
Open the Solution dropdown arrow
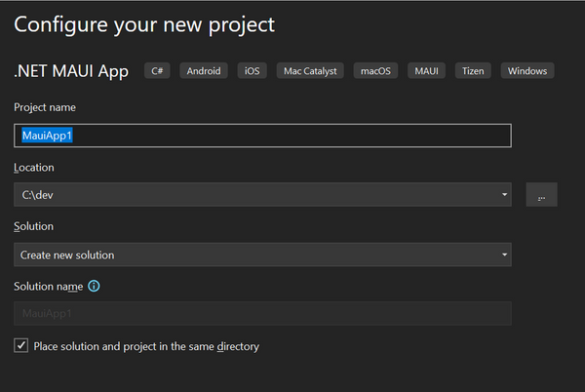[x=504, y=255]
